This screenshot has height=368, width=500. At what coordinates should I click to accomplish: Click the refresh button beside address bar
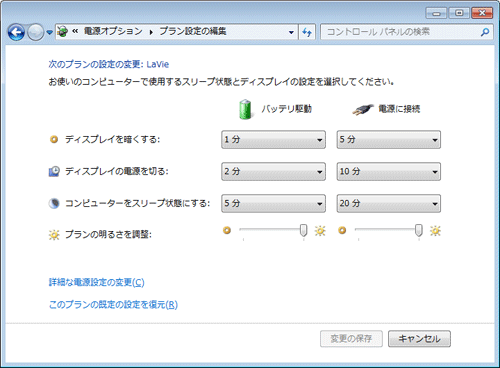click(307, 32)
